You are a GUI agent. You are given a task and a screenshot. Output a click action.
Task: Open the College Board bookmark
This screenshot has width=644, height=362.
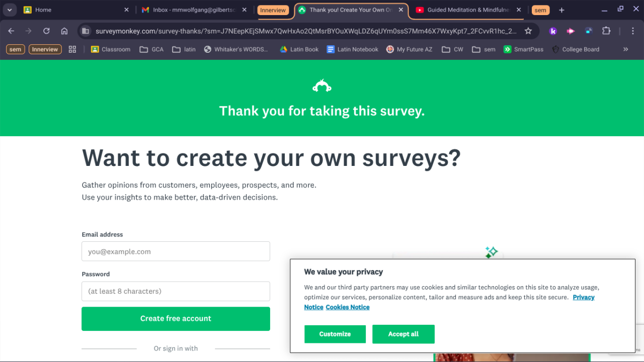click(x=576, y=49)
